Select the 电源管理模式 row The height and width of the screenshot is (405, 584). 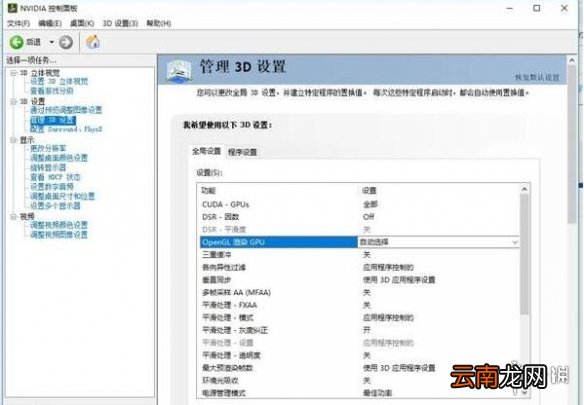pos(359,393)
